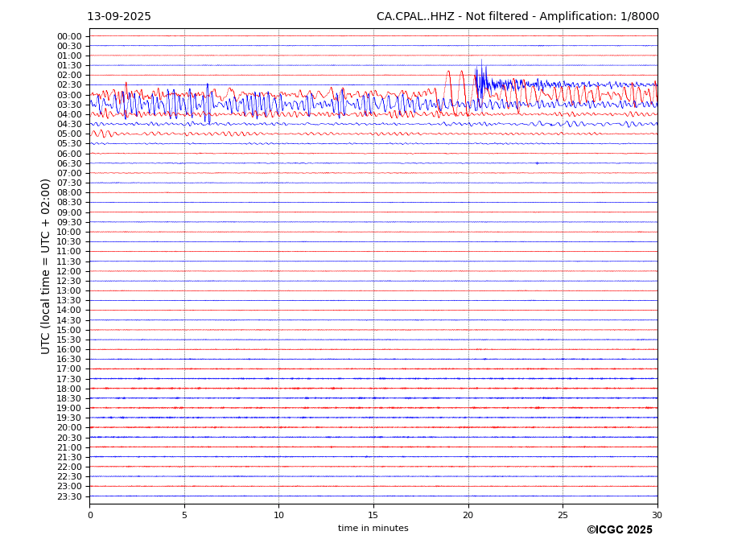Click the 15:30 time row label

(69, 340)
